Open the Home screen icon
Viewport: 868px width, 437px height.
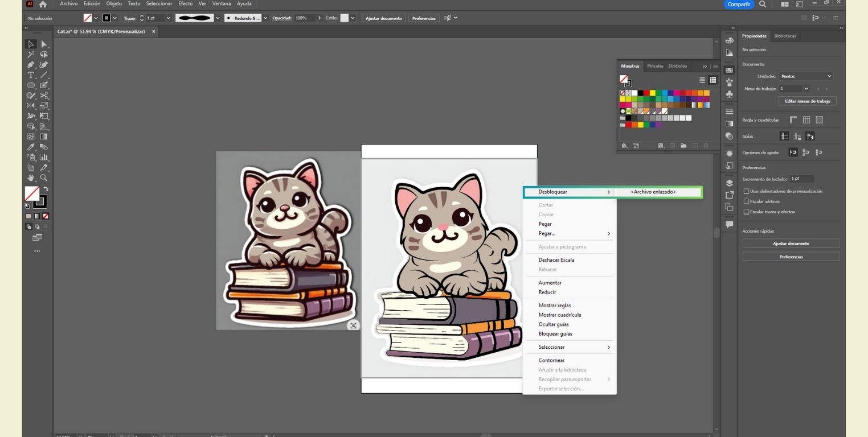pyautogui.click(x=43, y=4)
